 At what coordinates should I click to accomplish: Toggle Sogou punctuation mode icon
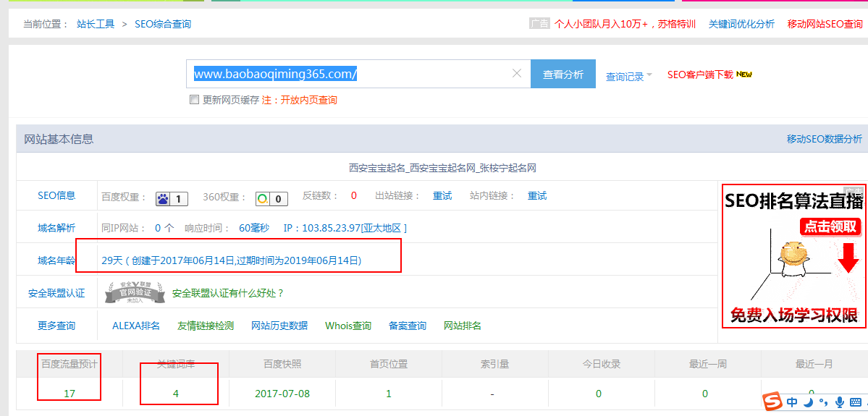coord(824,402)
